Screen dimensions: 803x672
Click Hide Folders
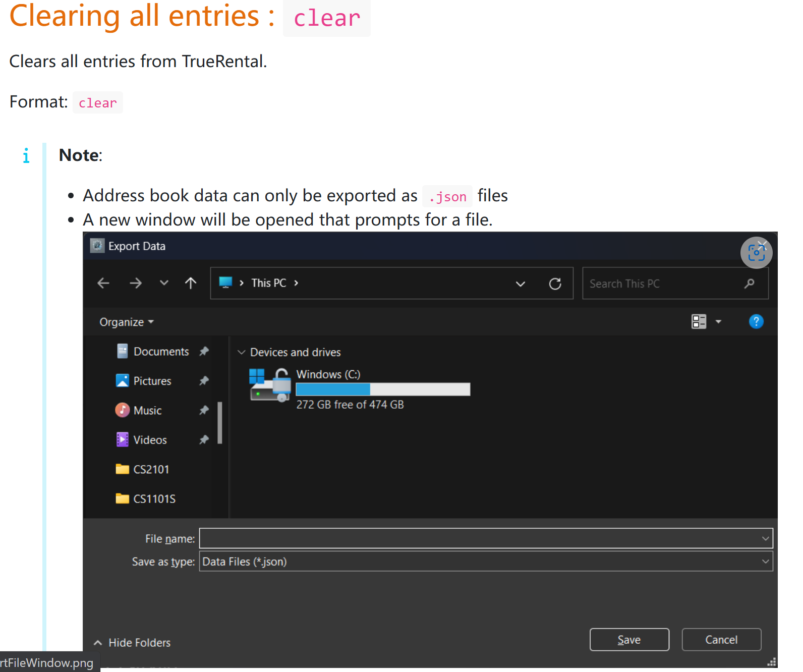pyautogui.click(x=133, y=643)
